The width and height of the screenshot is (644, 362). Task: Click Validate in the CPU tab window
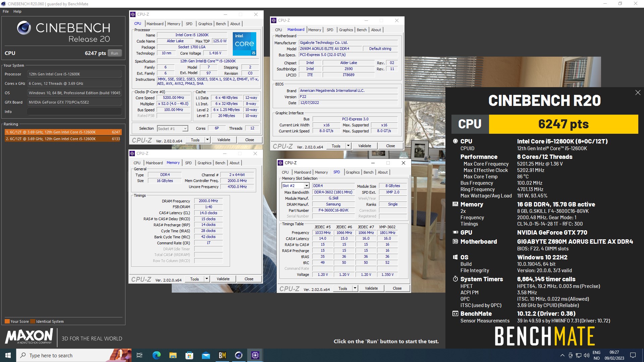coord(224,140)
